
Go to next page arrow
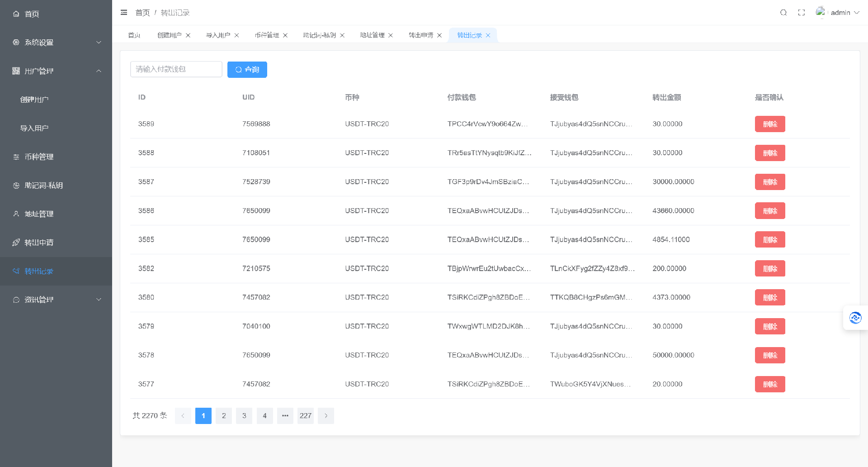click(326, 416)
